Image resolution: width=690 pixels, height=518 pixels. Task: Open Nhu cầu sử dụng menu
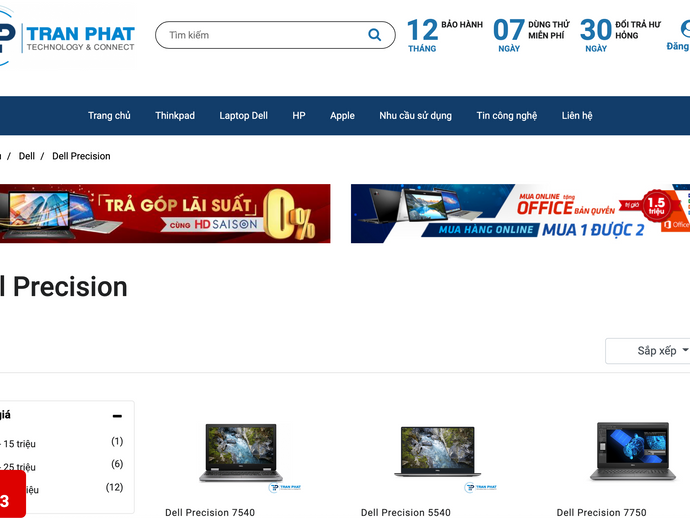(x=415, y=115)
